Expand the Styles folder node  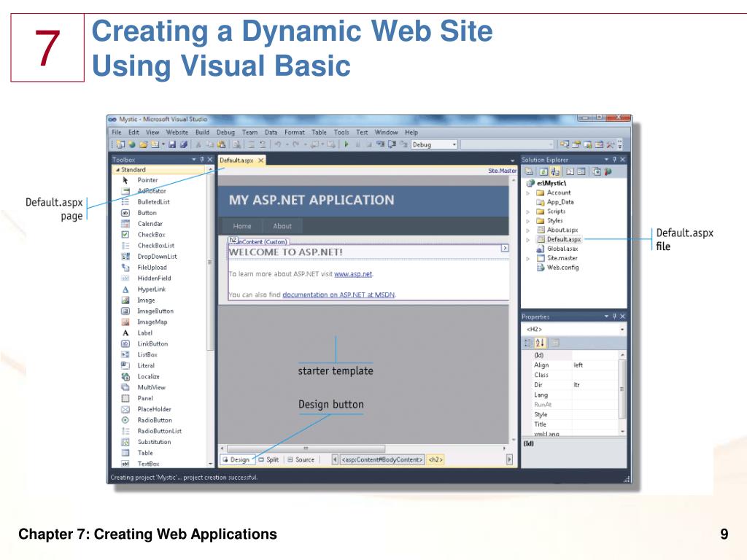[528, 221]
